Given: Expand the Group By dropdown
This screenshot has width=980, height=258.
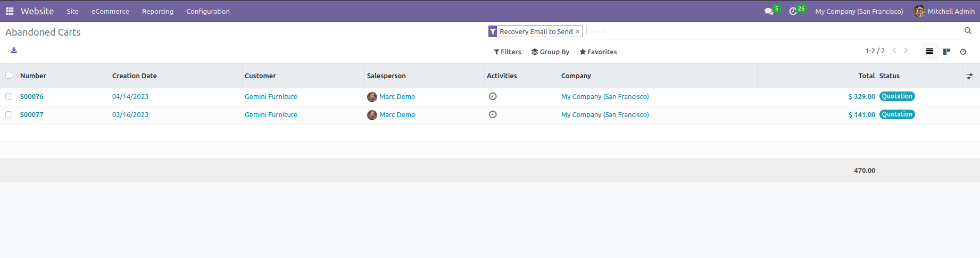Looking at the screenshot, I should point(550,52).
